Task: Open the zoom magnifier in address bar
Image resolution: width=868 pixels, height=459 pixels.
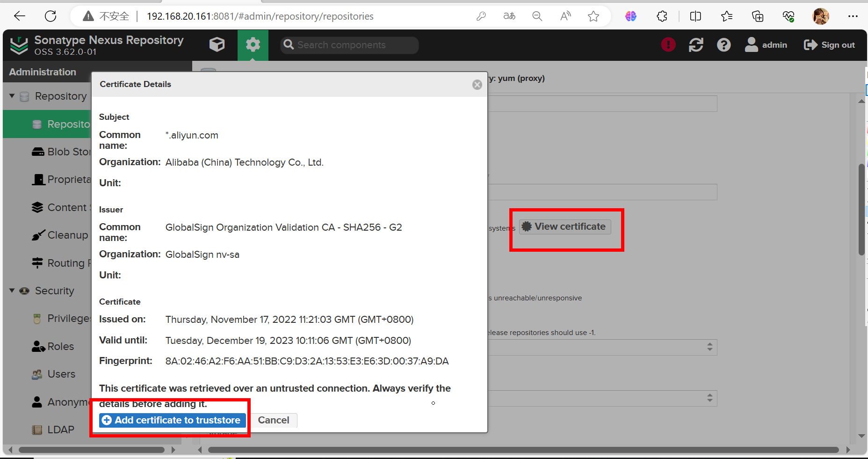Action: coord(537,16)
